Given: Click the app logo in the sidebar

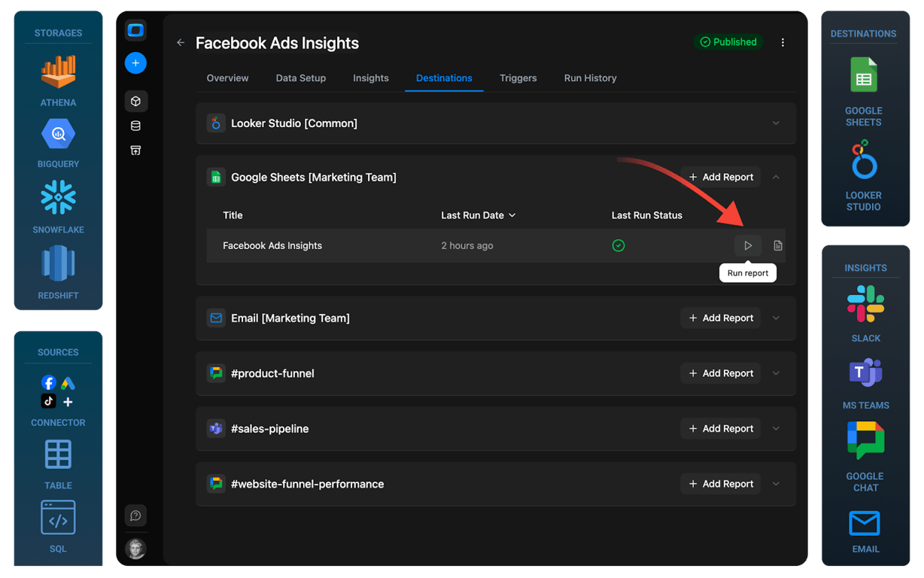Looking at the screenshot, I should point(135,30).
